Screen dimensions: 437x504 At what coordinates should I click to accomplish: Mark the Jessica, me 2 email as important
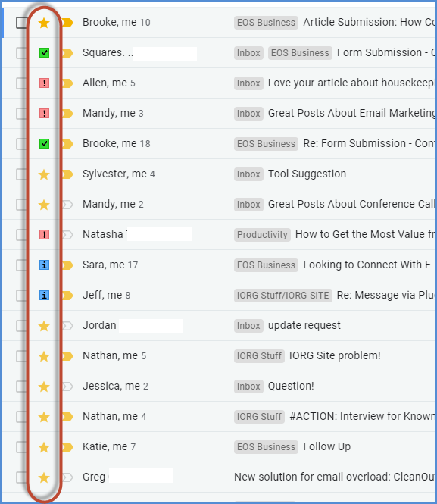[x=67, y=387]
